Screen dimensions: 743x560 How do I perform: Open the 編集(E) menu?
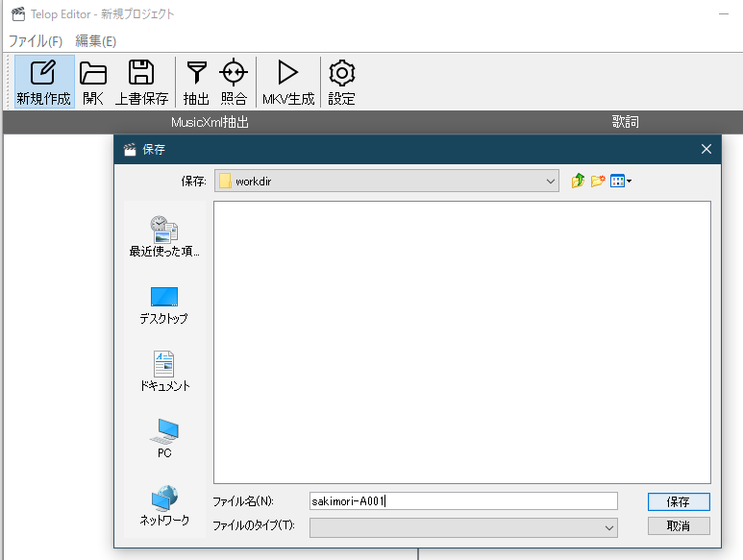pos(96,41)
